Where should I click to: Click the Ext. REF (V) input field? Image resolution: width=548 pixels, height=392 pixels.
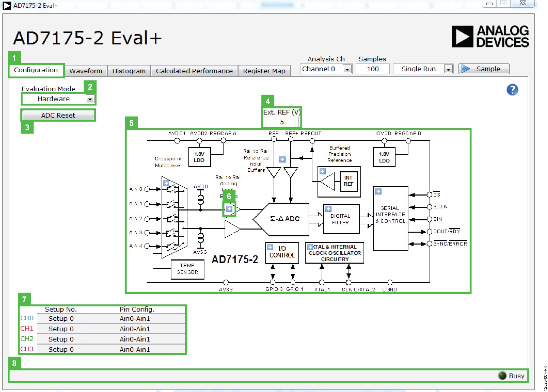pos(282,122)
